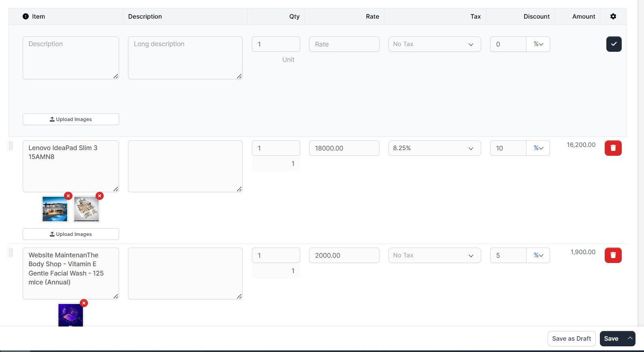
Task: Edit rate field 2000.00
Action: (344, 255)
